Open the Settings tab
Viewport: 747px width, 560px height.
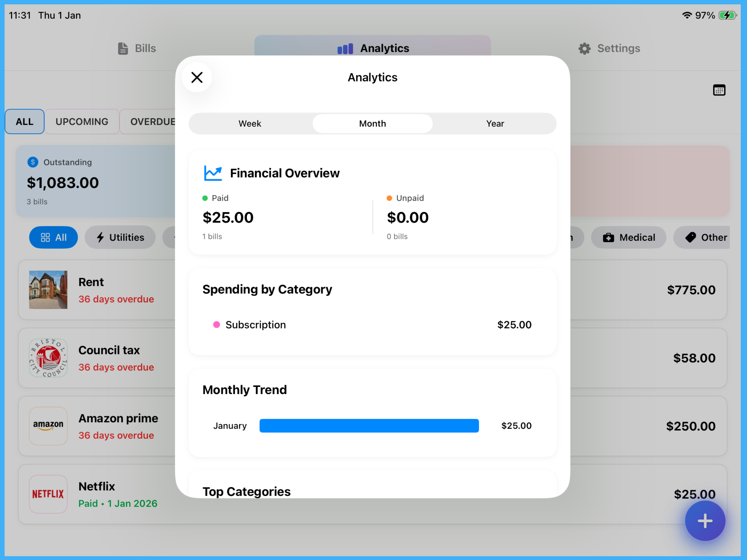(609, 48)
